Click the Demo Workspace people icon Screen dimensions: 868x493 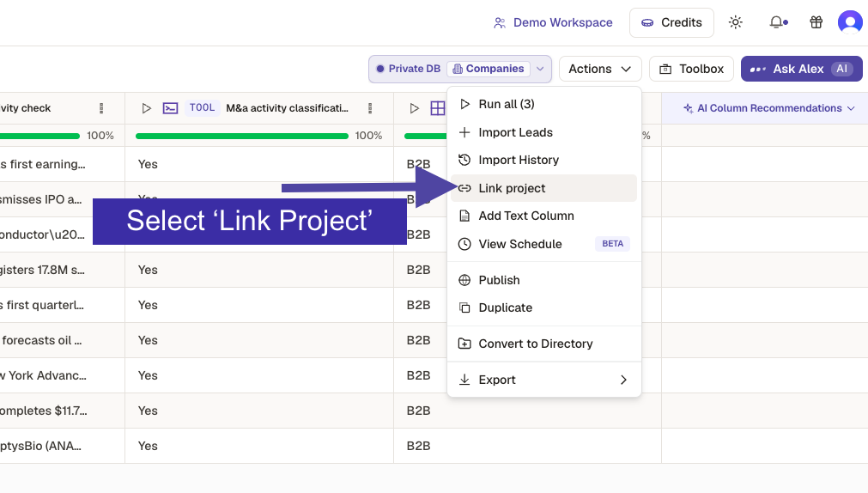[500, 22]
